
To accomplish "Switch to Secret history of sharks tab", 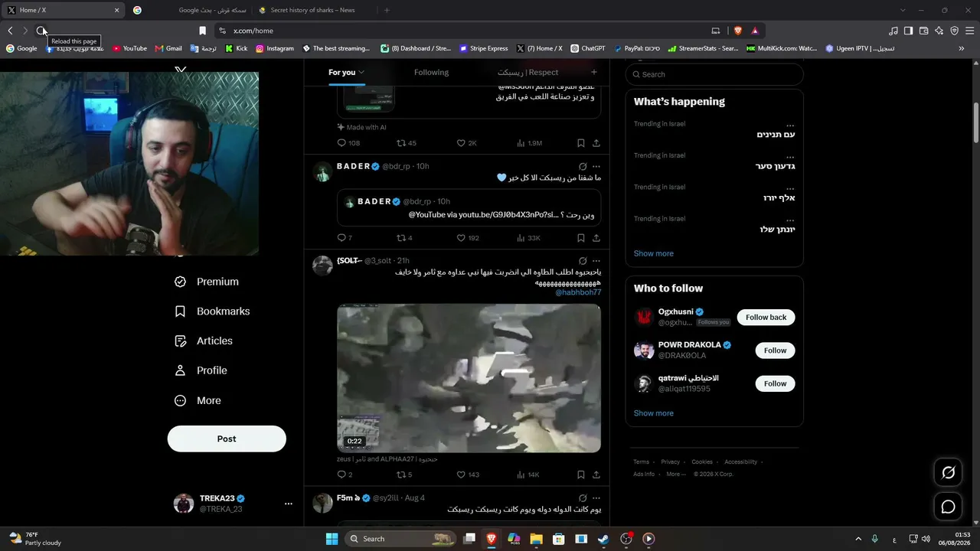I will click(315, 10).
